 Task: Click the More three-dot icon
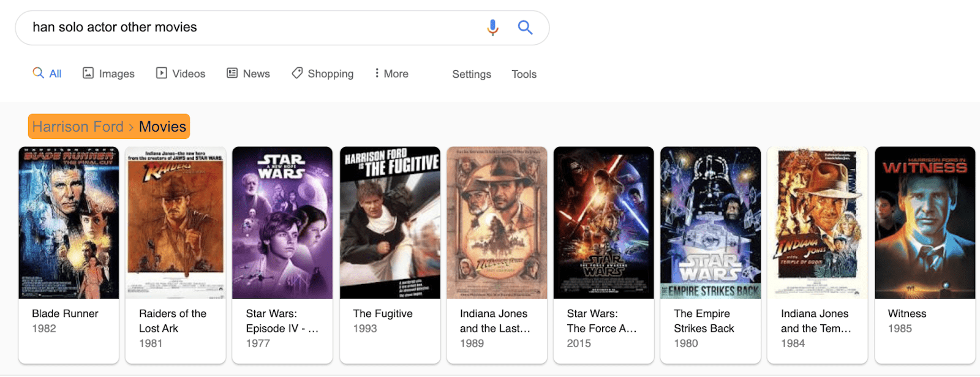378,73
